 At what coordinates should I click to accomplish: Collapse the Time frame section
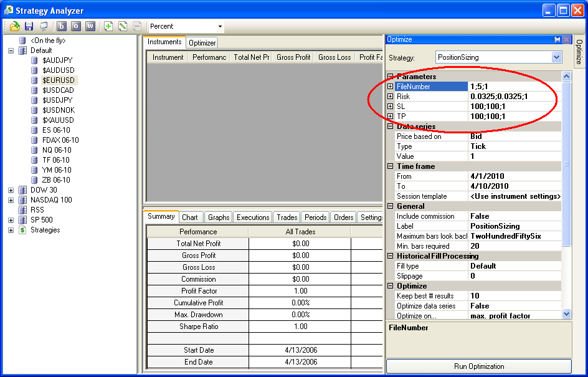(x=391, y=166)
